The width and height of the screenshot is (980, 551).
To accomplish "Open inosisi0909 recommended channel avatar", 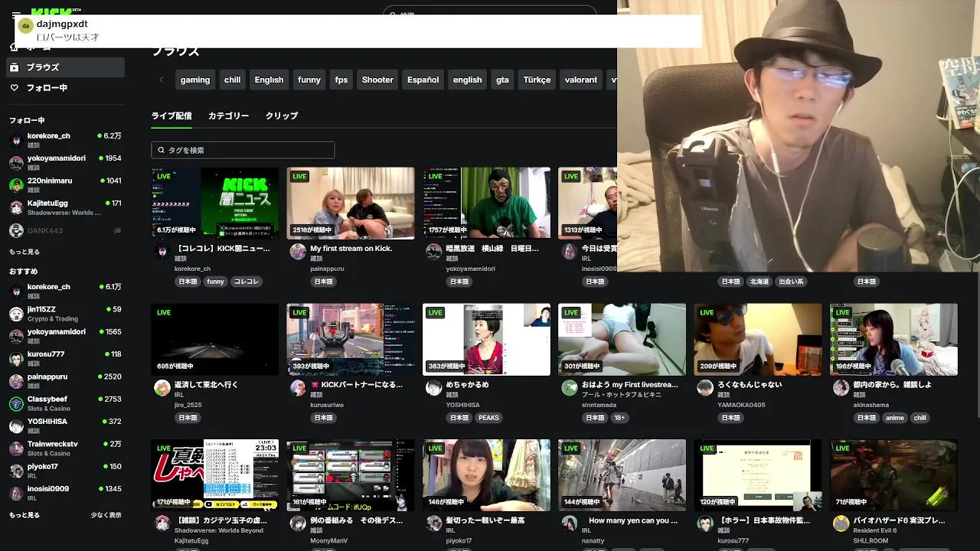I will click(x=15, y=494).
